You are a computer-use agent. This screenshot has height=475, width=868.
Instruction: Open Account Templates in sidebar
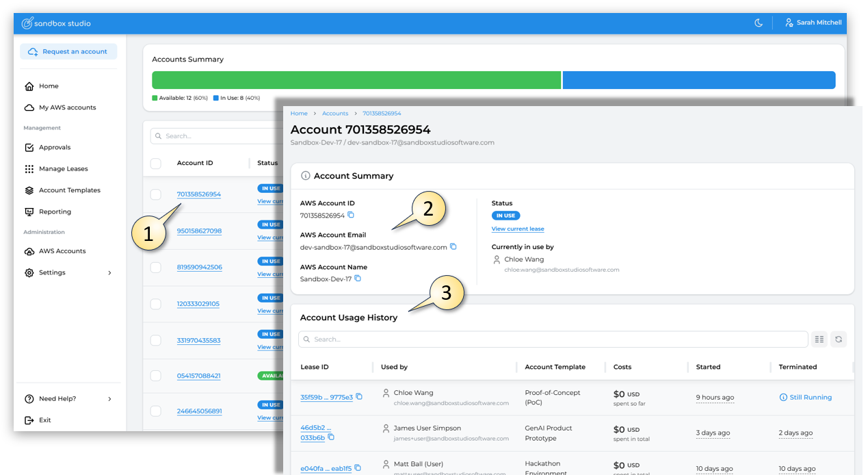click(69, 190)
